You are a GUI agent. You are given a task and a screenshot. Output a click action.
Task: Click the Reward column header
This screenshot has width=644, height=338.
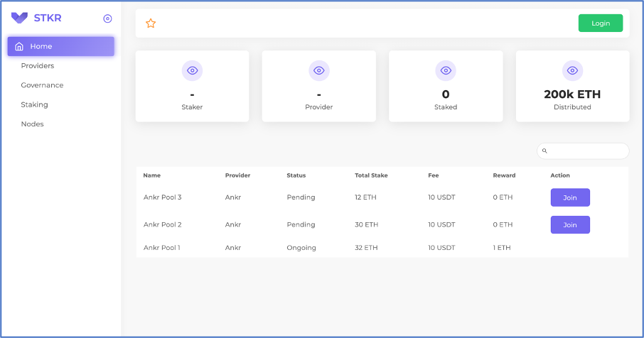(504, 175)
